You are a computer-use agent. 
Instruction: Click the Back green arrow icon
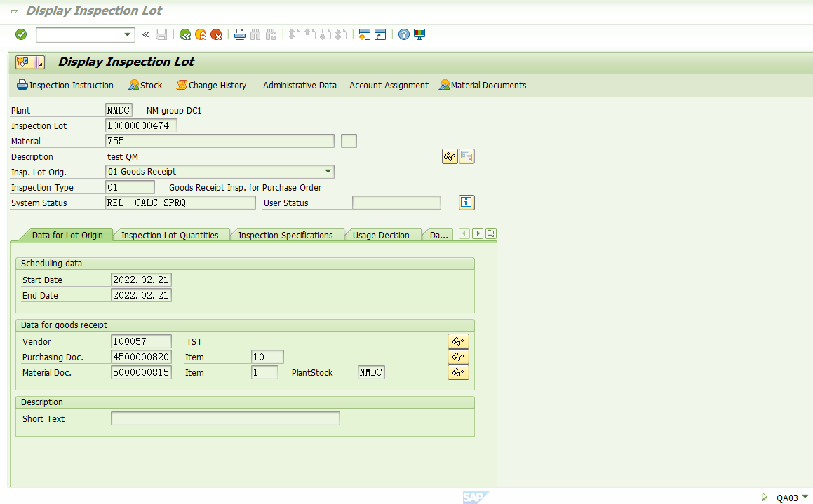184,34
